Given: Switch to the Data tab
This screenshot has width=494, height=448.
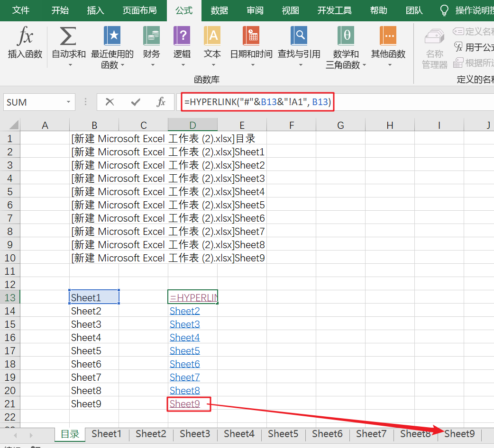Looking at the screenshot, I should 220,10.
